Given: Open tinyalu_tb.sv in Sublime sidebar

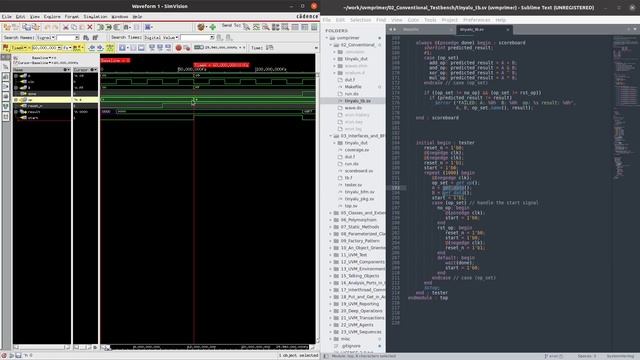Looking at the screenshot, I should (x=357, y=101).
